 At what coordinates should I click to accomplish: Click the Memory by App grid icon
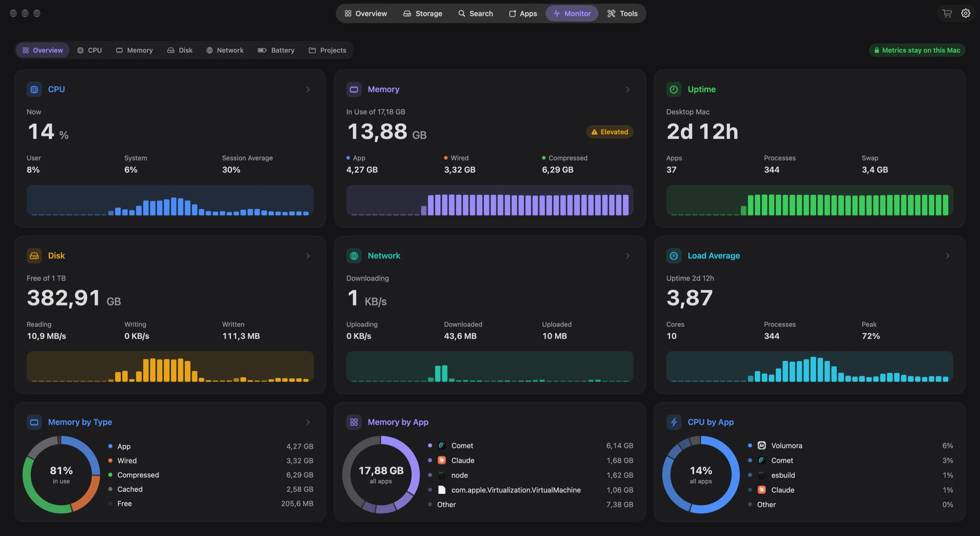point(354,422)
